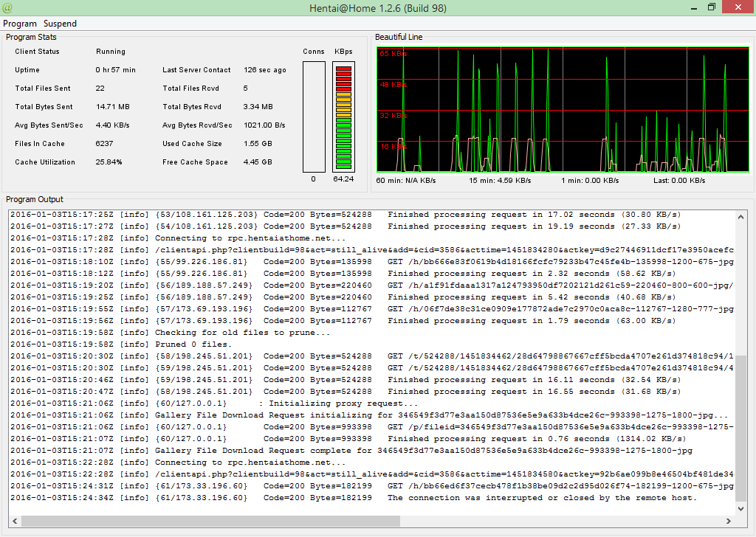The width and height of the screenshot is (756, 537).
Task: Open the Program menu
Action: [x=20, y=24]
